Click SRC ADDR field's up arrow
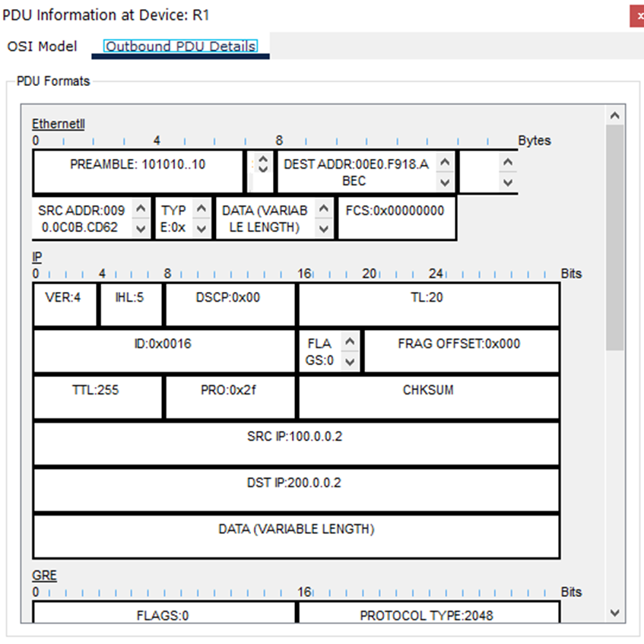 point(141,208)
